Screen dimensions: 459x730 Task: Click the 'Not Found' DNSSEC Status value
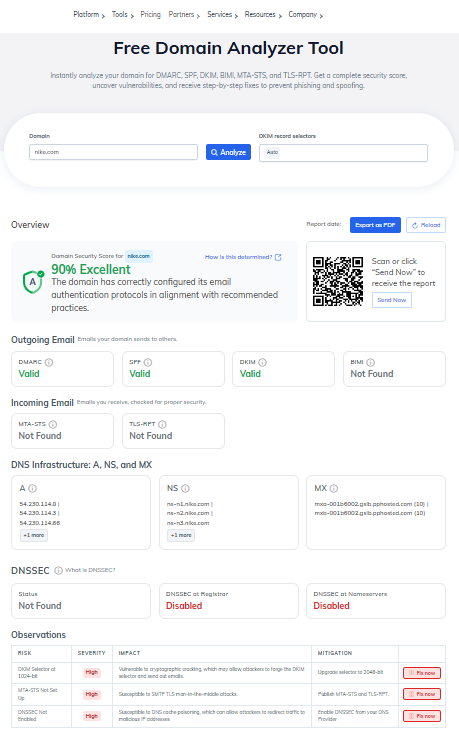point(40,606)
